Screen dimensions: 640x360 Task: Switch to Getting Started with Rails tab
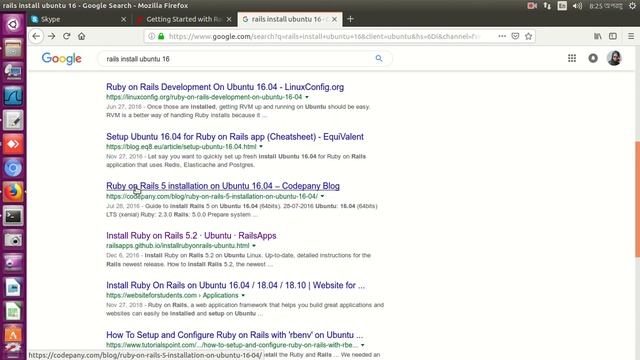point(184,19)
